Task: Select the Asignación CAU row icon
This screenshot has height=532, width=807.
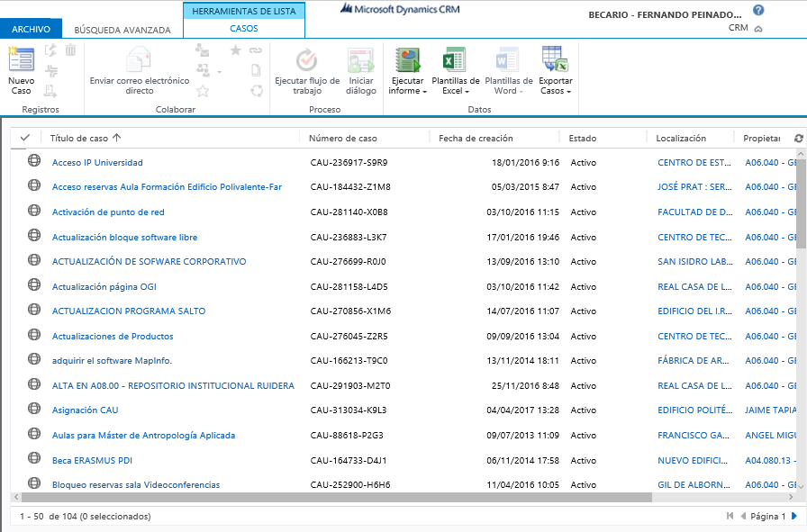Action: click(x=34, y=410)
